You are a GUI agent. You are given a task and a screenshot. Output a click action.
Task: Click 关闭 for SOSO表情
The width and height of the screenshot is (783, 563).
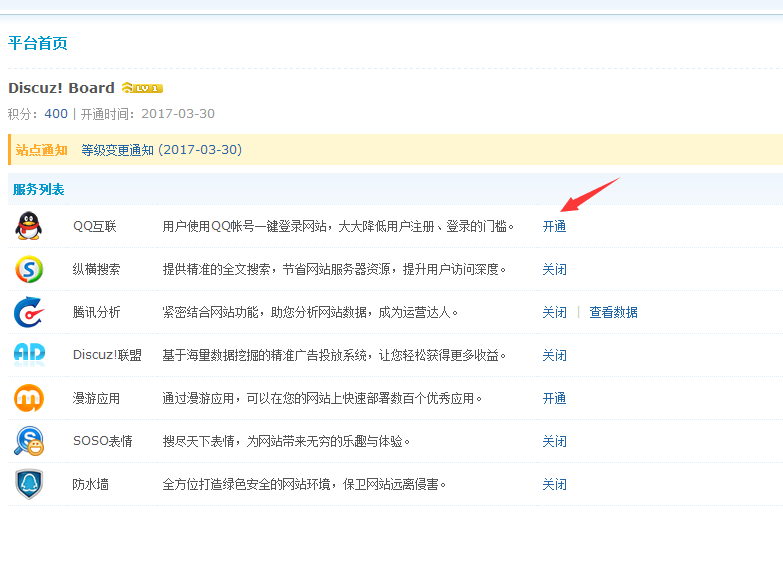click(554, 442)
